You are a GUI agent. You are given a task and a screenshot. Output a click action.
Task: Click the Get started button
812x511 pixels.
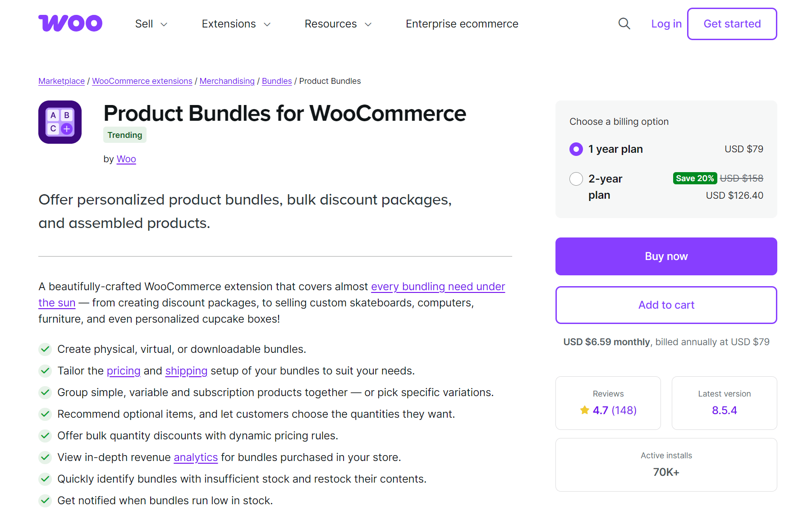click(x=732, y=23)
